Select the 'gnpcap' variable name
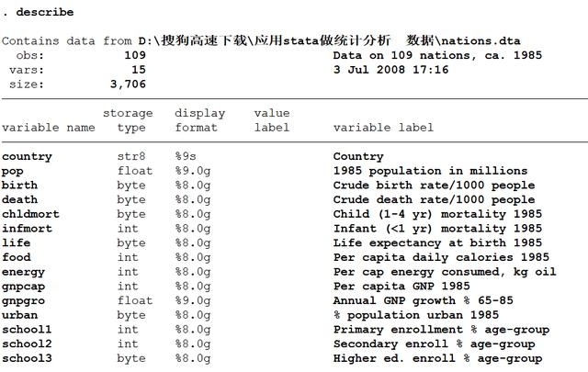 click(23, 287)
